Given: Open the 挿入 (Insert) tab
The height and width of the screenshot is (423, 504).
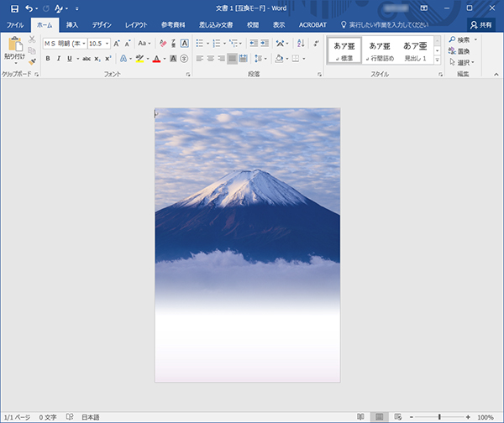Looking at the screenshot, I should point(71,25).
